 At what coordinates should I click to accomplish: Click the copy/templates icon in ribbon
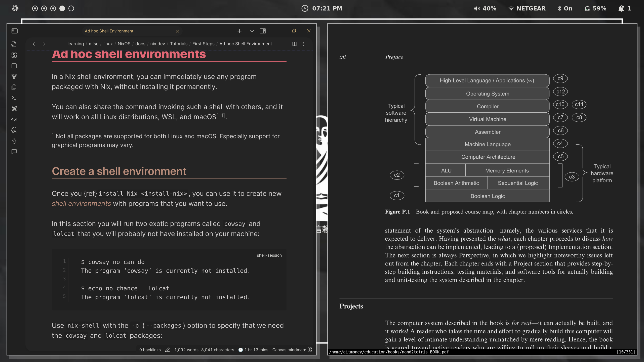tap(14, 87)
